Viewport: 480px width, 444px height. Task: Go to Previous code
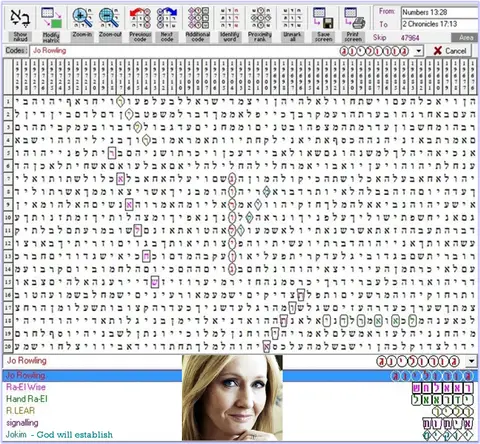coord(140,25)
